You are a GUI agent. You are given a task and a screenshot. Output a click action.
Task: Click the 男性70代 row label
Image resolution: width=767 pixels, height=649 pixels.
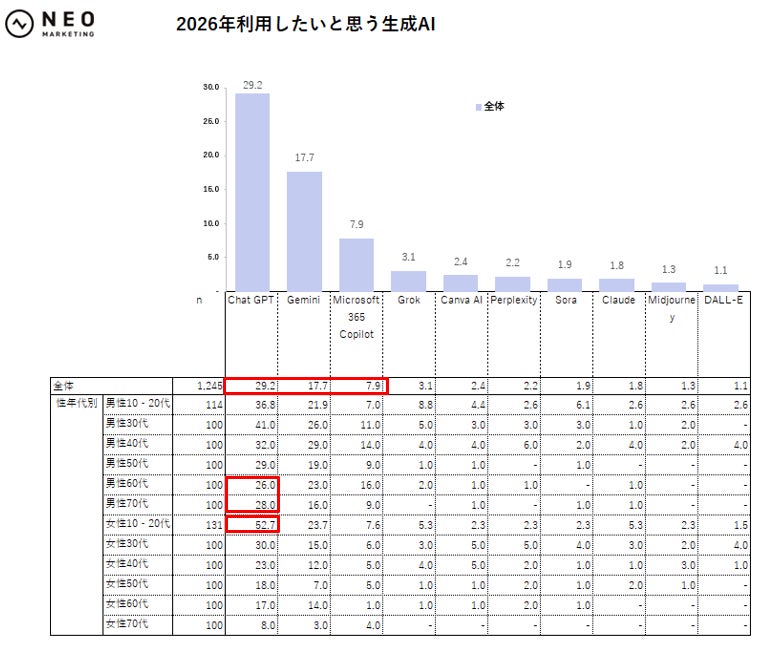click(x=127, y=504)
